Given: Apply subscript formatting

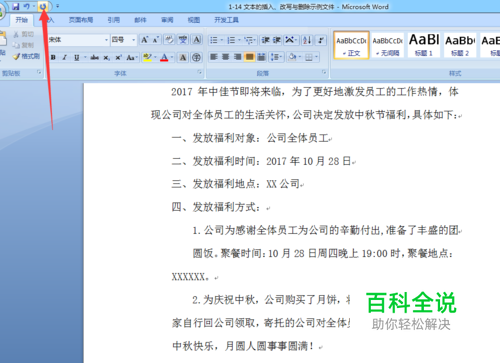Looking at the screenshot, I should pyautogui.click(x=106, y=58).
